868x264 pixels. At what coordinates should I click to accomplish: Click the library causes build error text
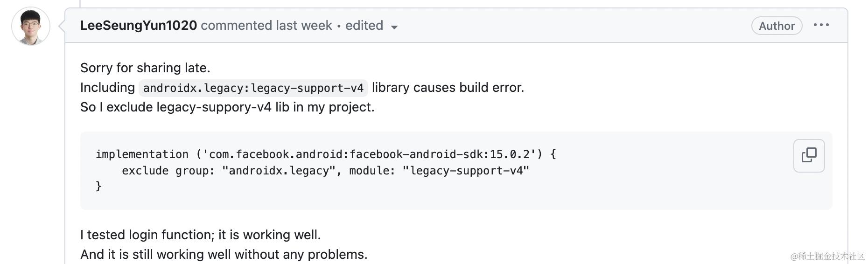coord(448,88)
